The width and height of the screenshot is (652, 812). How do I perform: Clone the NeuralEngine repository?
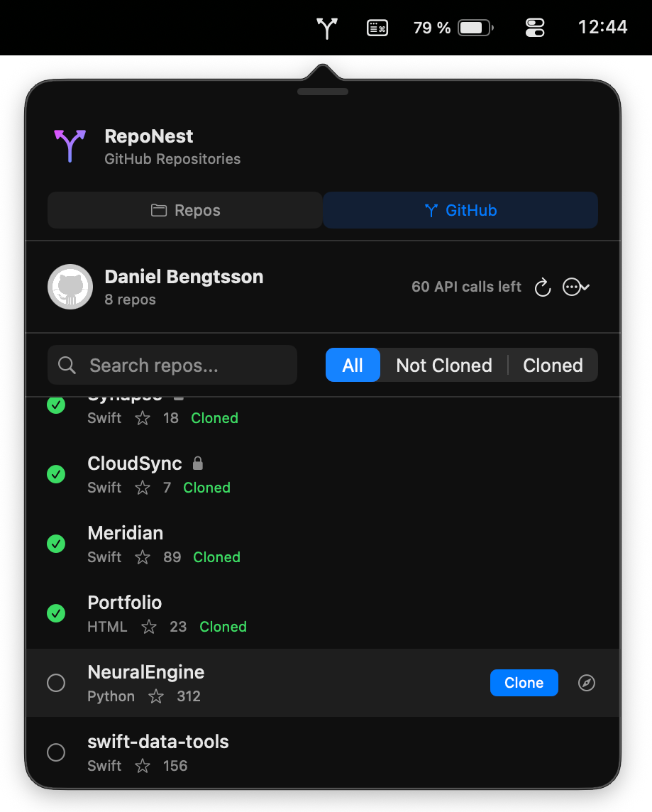pyautogui.click(x=524, y=683)
